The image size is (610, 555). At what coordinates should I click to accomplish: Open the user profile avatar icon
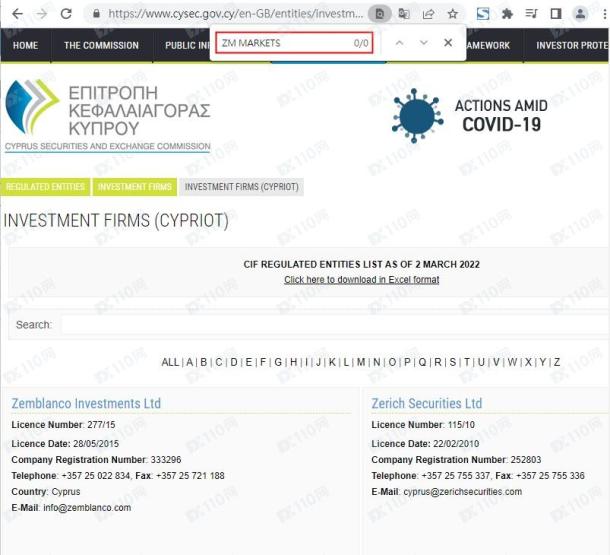click(580, 14)
